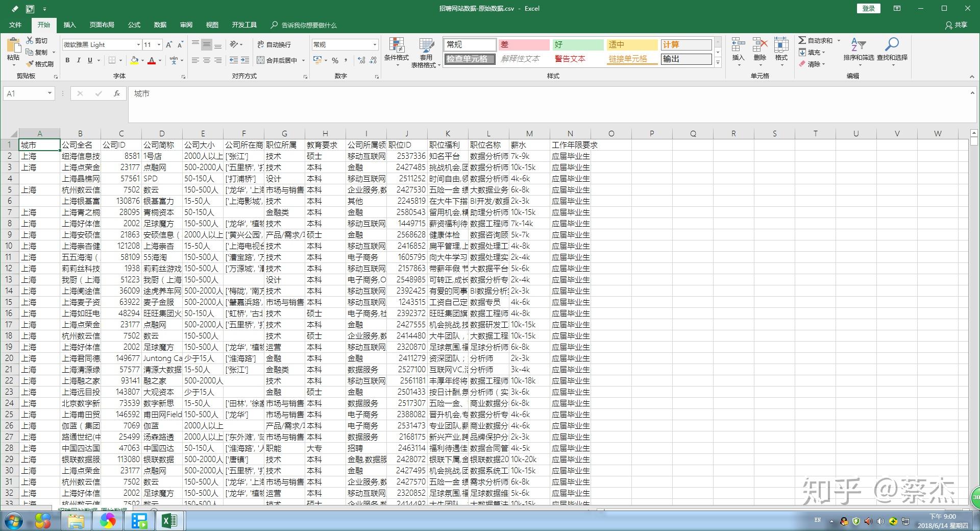Viewport: 980px width, 531px height.
Task: Open Conditional Formatting (条件格式)
Action: coord(397,51)
